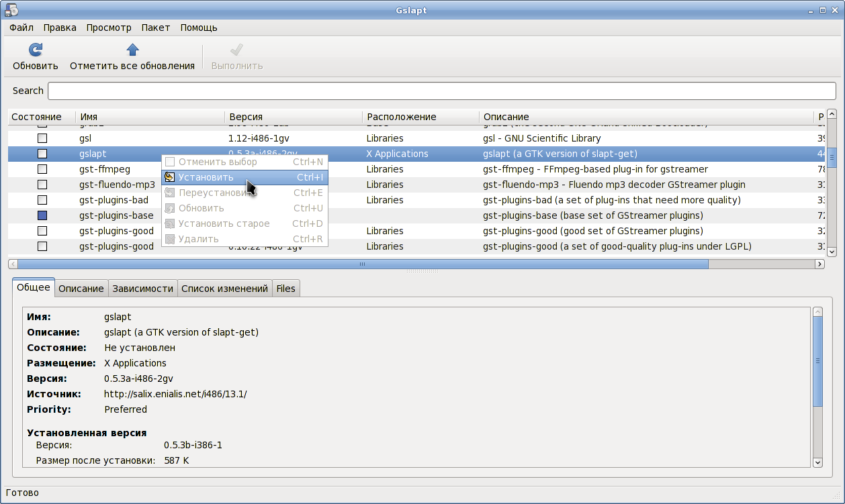This screenshot has height=504, width=845.
Task: Click the horizontal scrollbar left arrow
Action: [13, 264]
